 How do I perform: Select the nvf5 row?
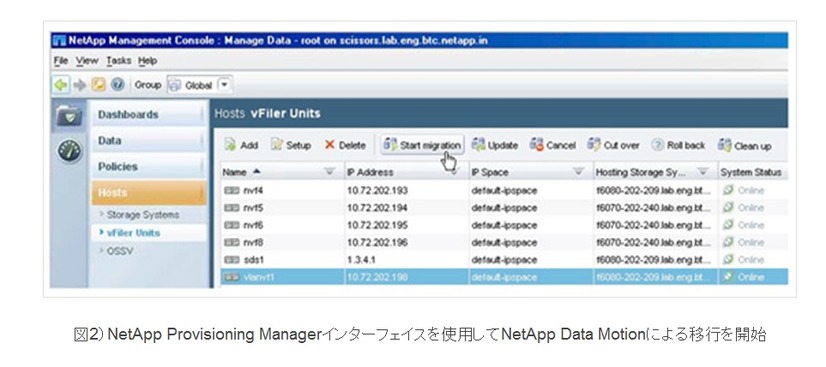tap(504, 207)
